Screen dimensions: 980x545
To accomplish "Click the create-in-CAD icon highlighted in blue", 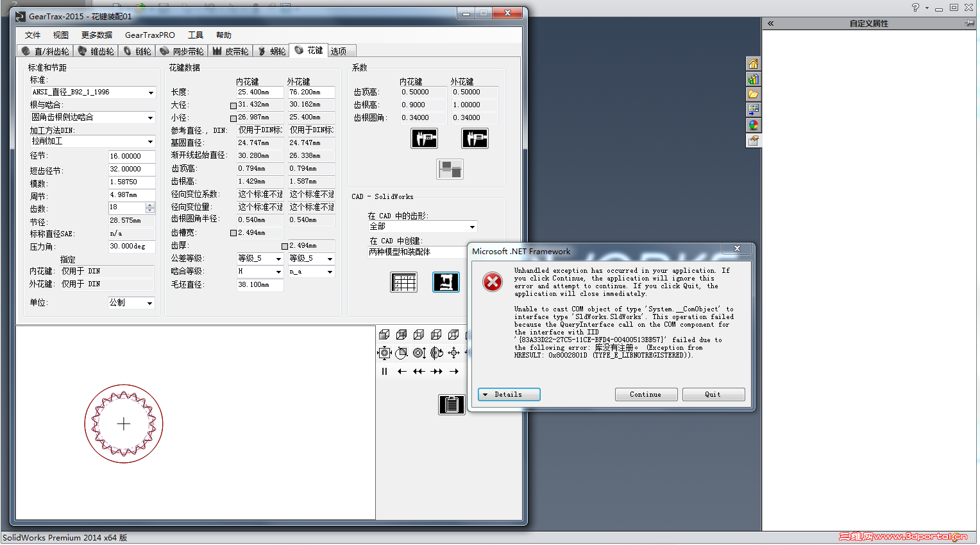I will [x=446, y=282].
